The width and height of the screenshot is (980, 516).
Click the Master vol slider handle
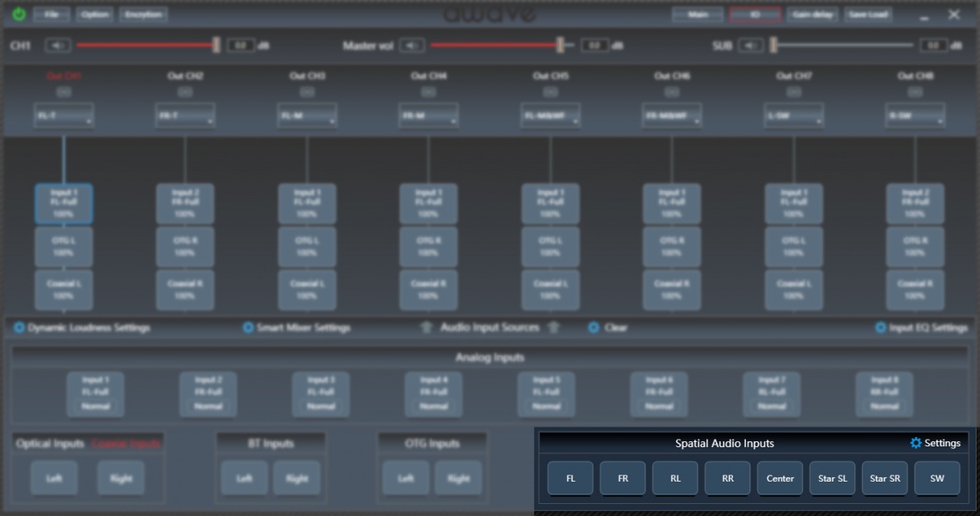[x=560, y=46]
